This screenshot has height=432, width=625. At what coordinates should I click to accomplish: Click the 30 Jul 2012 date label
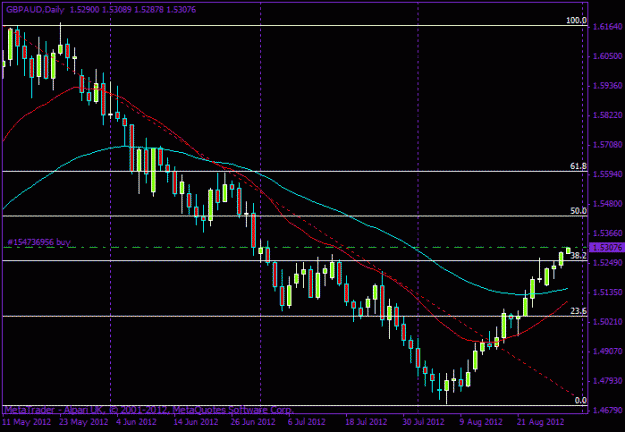coord(423,422)
